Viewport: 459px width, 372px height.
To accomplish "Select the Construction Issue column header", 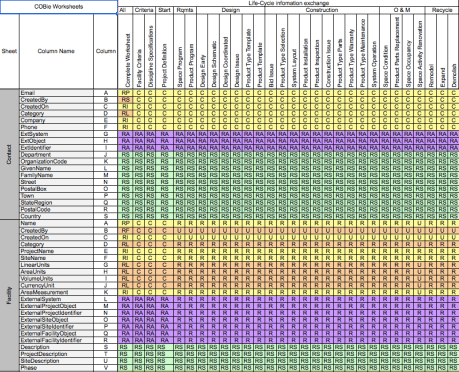I will tap(328, 51).
